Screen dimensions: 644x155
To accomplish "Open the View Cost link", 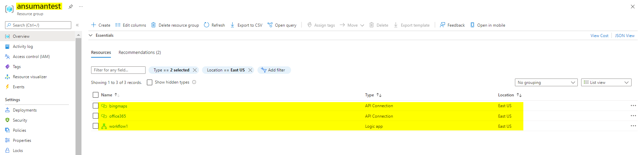I will tap(599, 36).
